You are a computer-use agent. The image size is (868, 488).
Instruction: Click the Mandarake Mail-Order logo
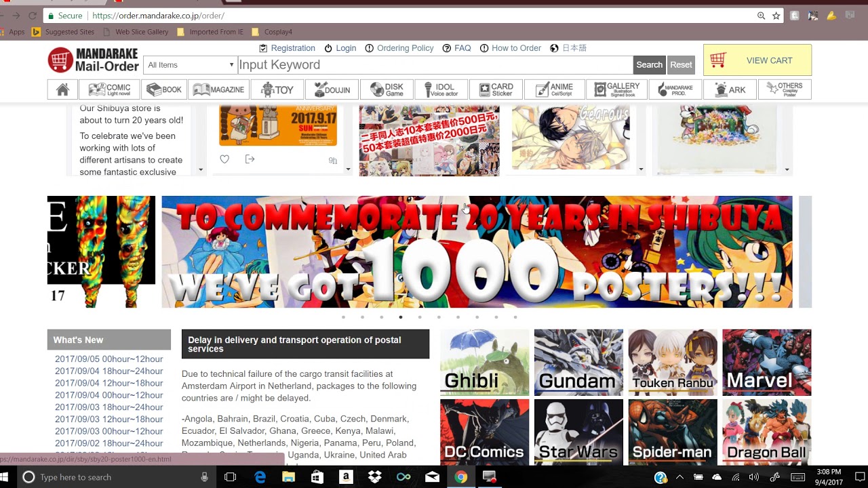coord(93,60)
